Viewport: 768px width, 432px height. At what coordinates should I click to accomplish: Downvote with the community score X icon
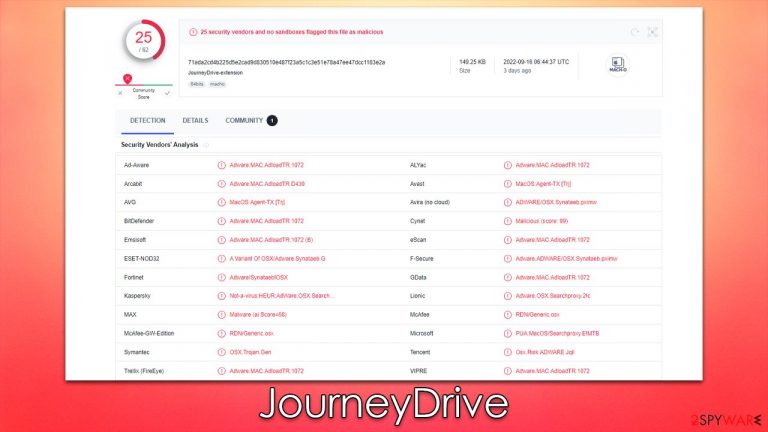pyautogui.click(x=120, y=93)
